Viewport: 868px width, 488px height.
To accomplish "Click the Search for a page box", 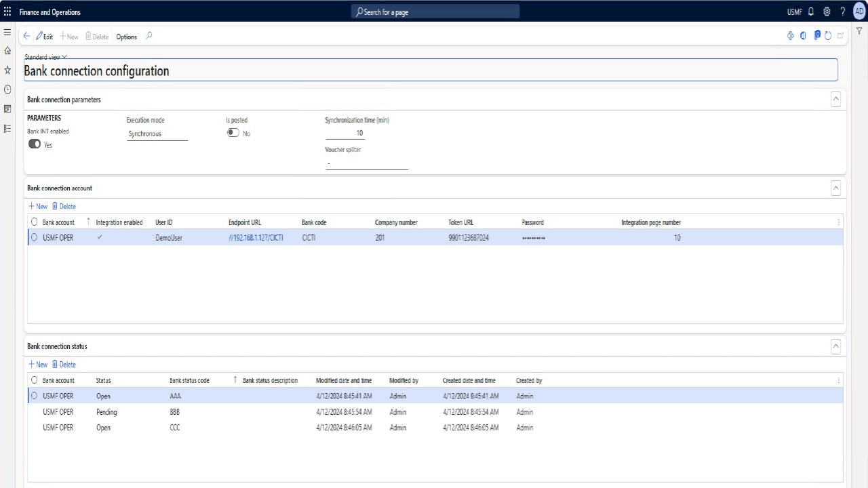I will (435, 12).
